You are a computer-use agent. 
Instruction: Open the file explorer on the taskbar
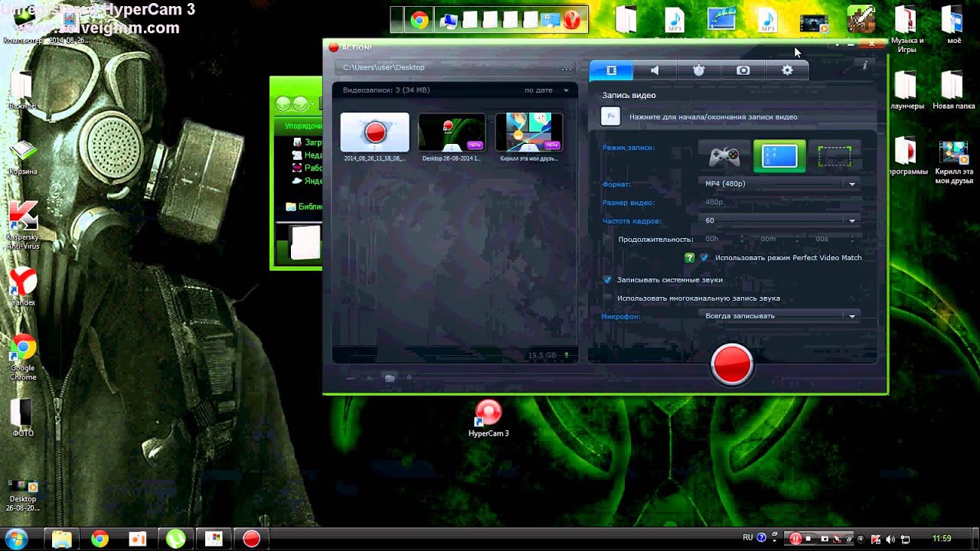coord(61,539)
